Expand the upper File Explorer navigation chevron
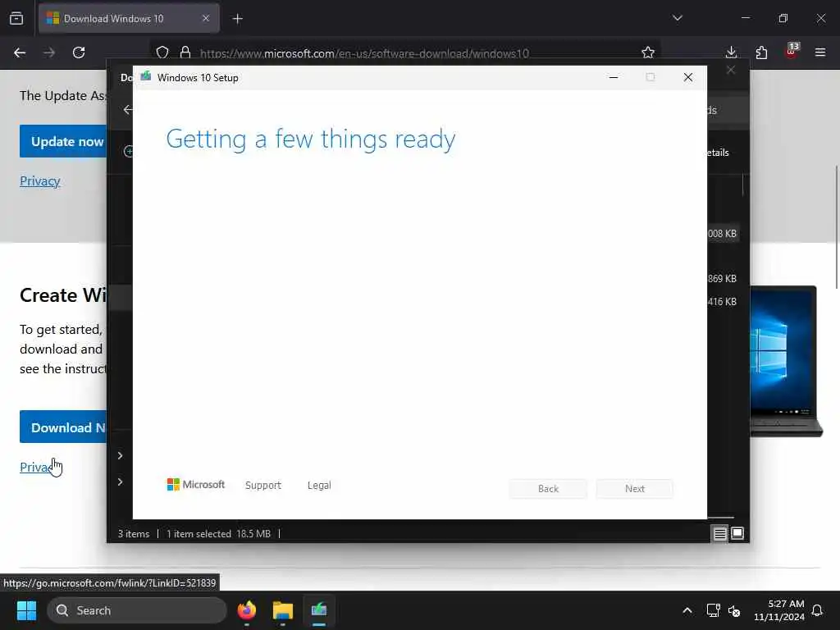 click(120, 455)
